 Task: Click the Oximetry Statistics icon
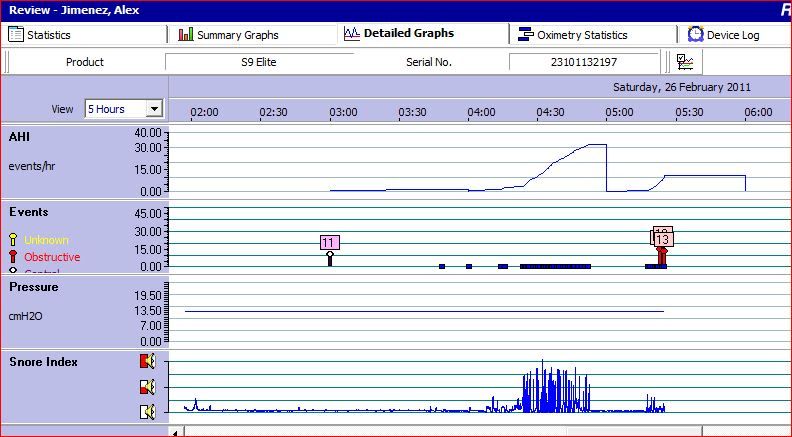(x=526, y=34)
